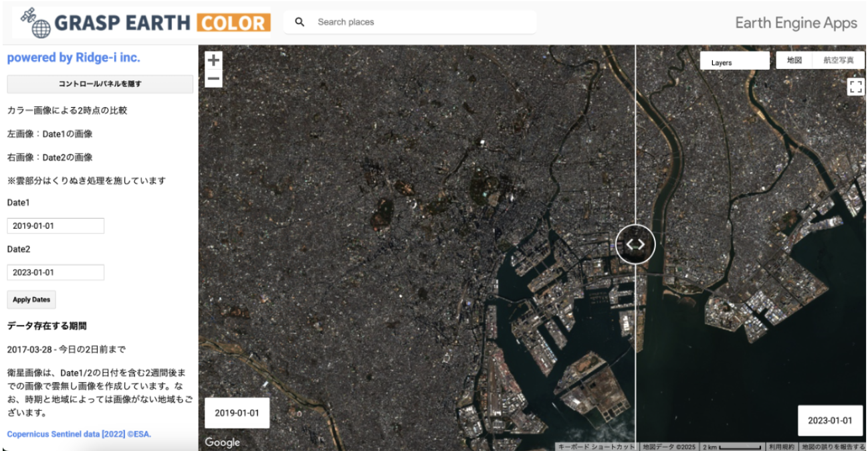Screen dimensions: 868x451
Task: Toggle fullscreen map view
Action: click(855, 87)
